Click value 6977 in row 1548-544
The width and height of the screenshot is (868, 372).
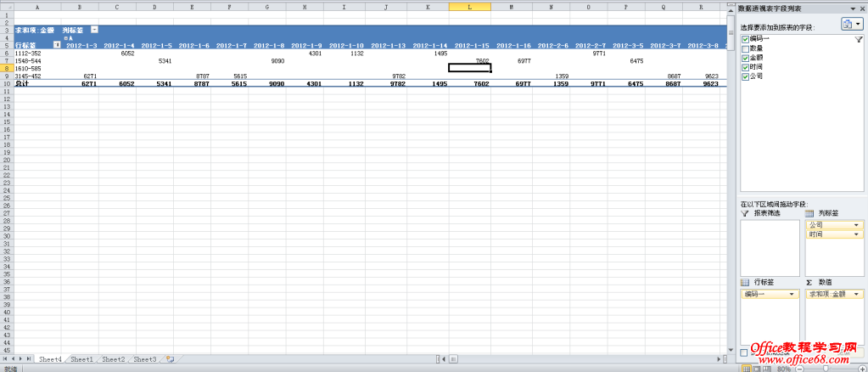524,61
